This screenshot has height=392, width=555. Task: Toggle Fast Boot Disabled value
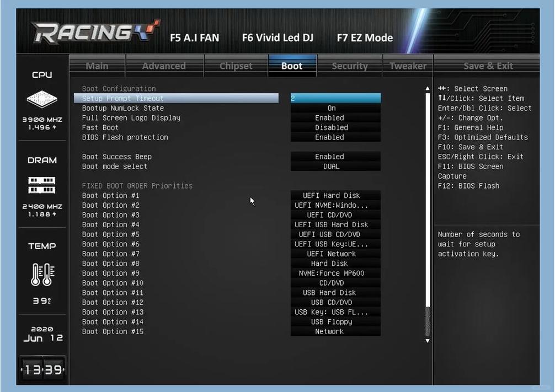(x=335, y=127)
